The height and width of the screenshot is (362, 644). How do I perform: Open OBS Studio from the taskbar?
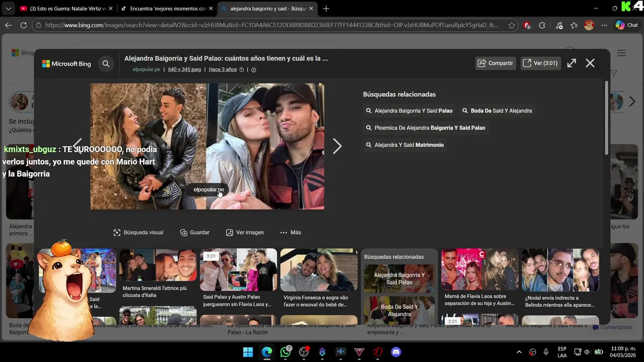pyautogui.click(x=304, y=352)
